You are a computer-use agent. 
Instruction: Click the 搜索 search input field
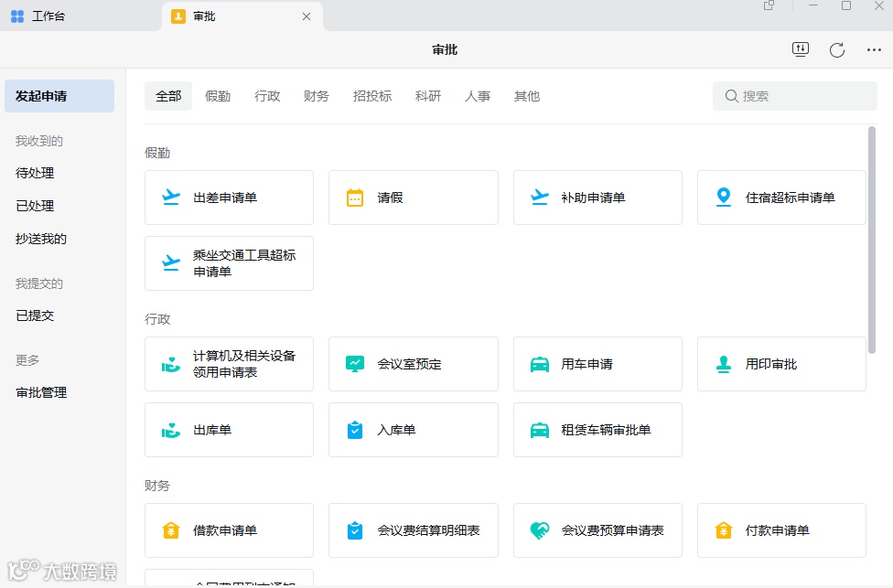coord(794,96)
